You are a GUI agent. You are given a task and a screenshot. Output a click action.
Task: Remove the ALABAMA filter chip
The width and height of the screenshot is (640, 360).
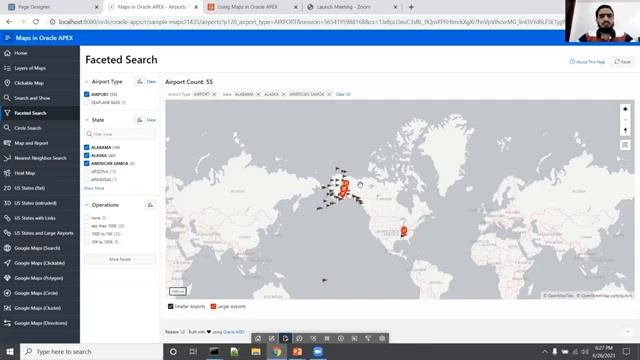258,94
